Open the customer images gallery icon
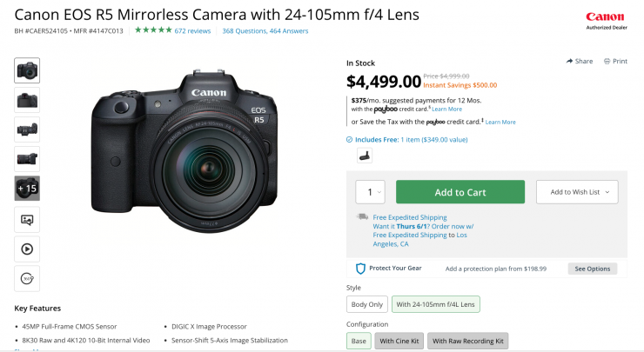The width and height of the screenshot is (644, 352). pos(27,219)
